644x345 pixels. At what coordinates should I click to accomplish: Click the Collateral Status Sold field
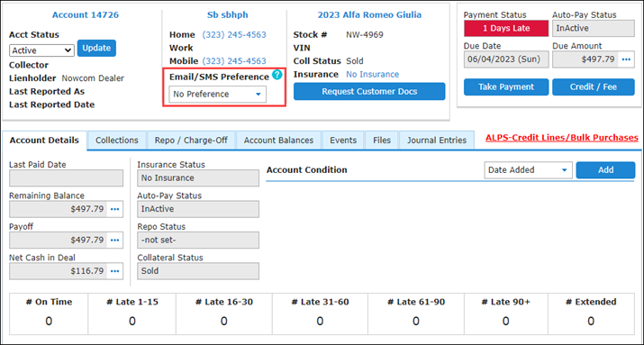pos(198,271)
